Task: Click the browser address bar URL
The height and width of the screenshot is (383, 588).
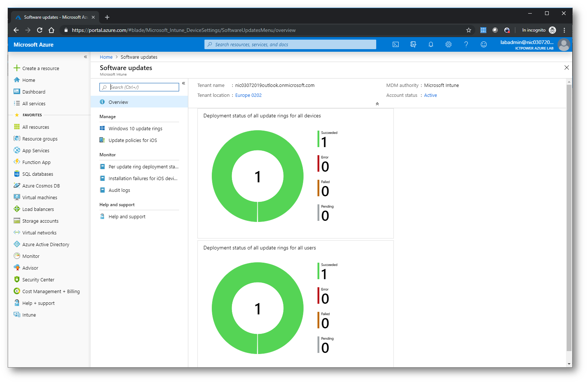Action: [x=184, y=30]
